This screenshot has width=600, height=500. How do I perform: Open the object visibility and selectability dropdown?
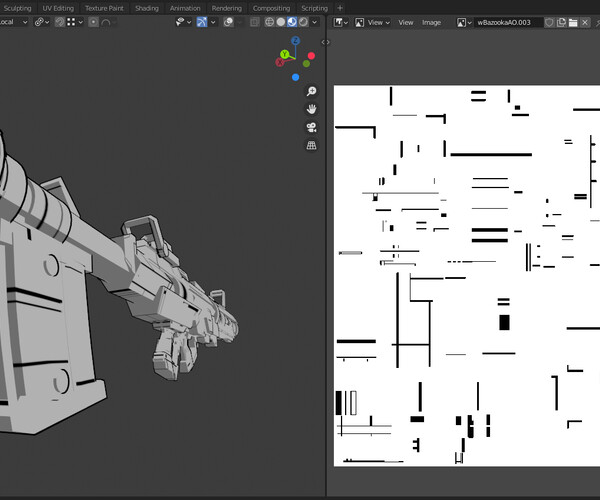coord(183,22)
